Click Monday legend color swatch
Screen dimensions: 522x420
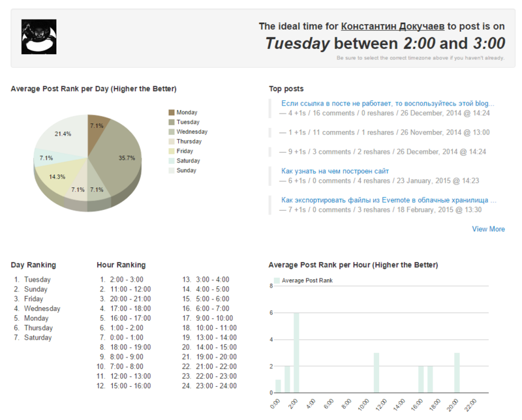(x=172, y=112)
